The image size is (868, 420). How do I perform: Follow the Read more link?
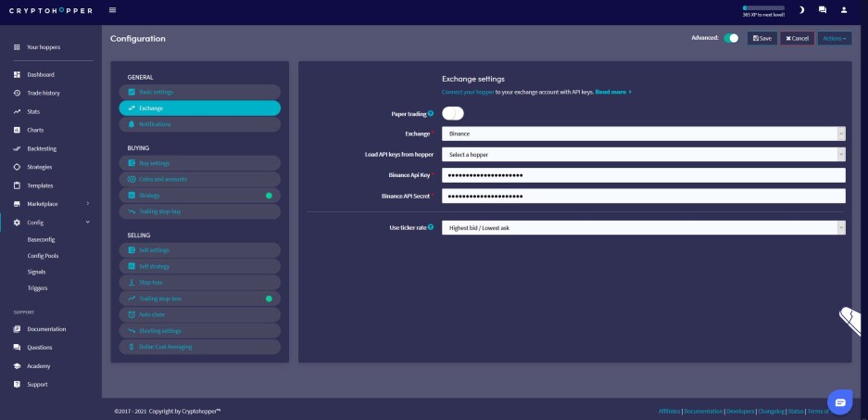coord(613,92)
